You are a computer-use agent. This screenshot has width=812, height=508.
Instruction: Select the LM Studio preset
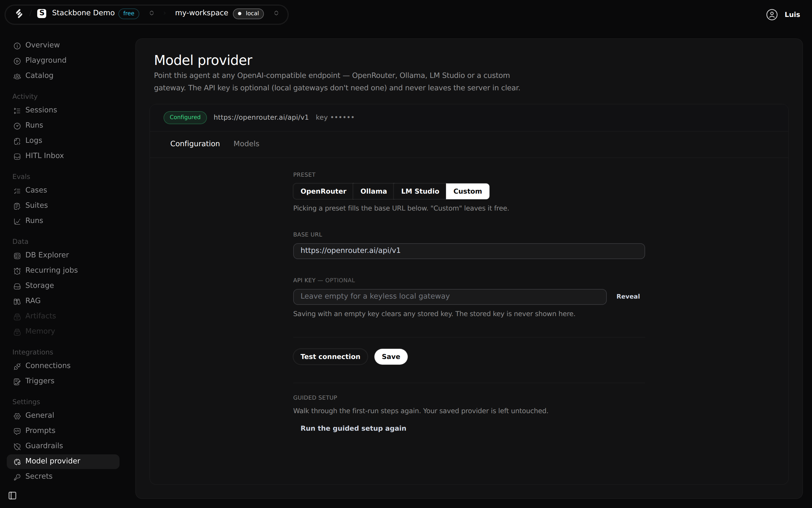tap(420, 191)
